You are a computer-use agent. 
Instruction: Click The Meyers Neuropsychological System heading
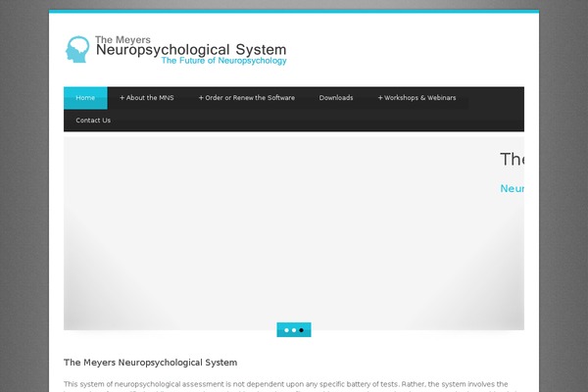150,363
